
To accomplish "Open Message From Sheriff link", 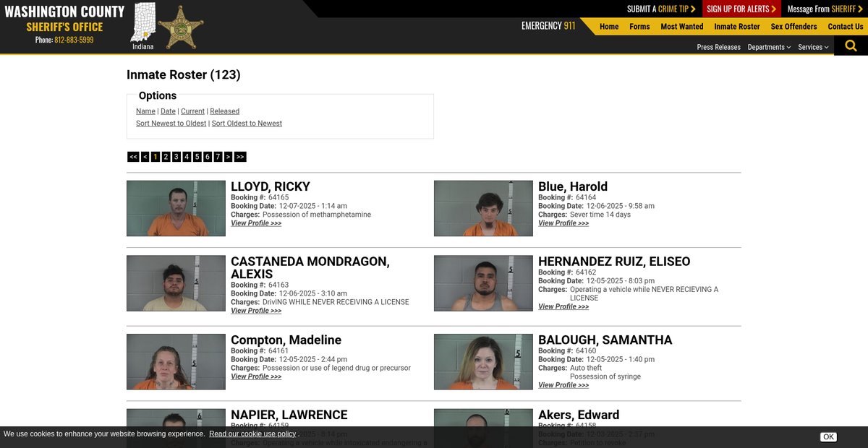I will [x=826, y=9].
